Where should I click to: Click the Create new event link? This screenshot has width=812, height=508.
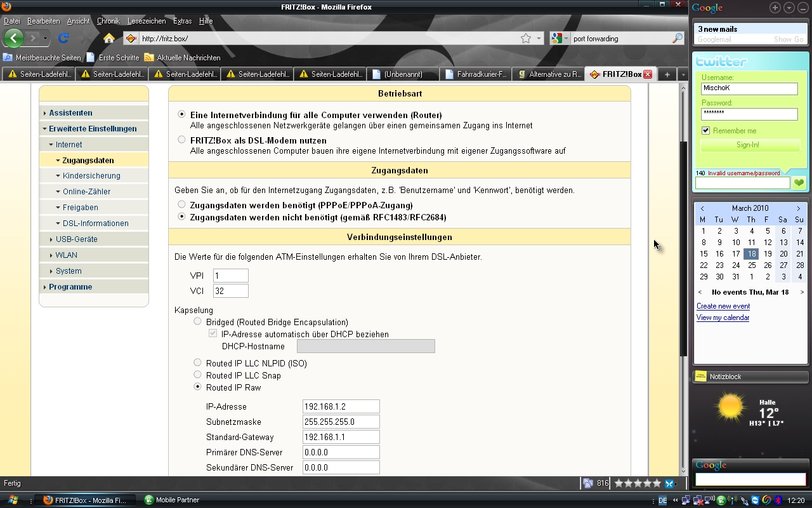(x=723, y=306)
